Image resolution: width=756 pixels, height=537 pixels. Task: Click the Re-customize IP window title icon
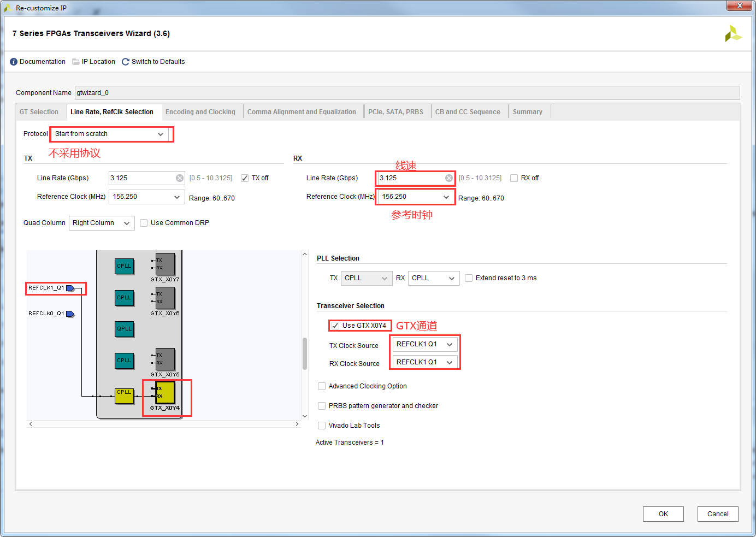point(8,8)
